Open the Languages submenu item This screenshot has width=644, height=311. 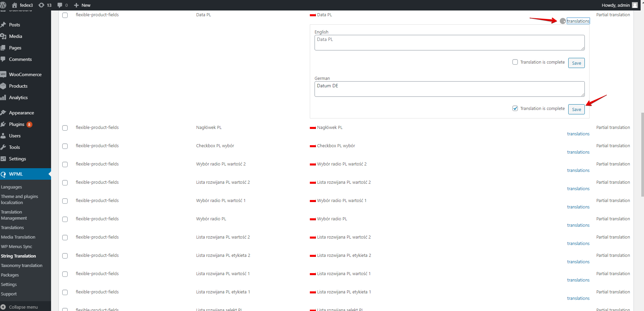(11, 187)
